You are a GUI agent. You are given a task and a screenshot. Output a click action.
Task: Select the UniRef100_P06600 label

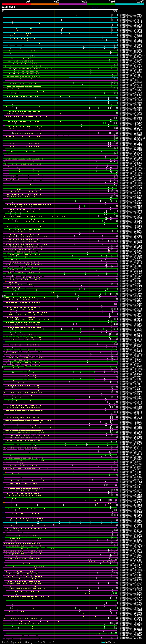point(131,58)
